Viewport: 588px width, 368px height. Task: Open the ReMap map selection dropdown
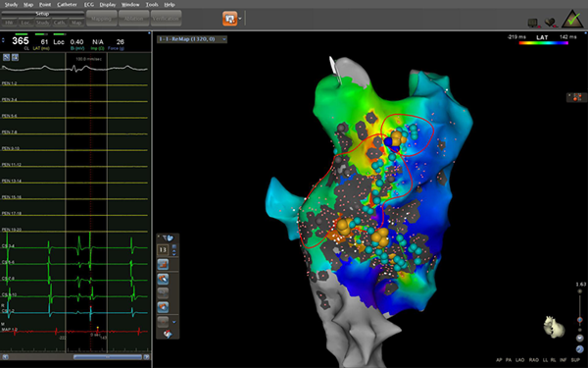tap(192, 39)
